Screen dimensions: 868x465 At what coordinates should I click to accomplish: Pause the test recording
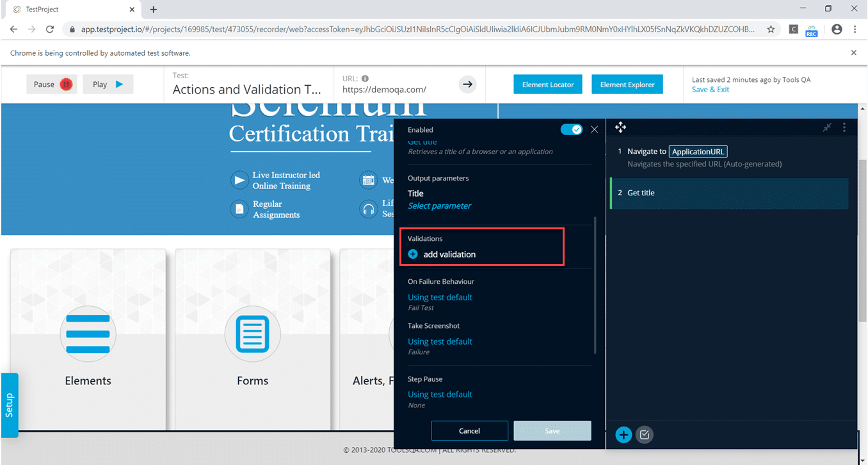[51, 85]
